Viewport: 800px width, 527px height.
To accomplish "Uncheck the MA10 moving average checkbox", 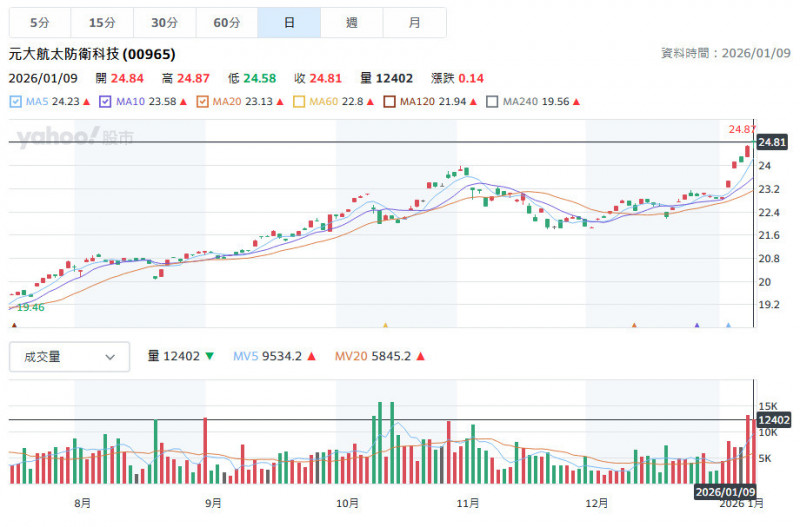I will tap(105, 101).
